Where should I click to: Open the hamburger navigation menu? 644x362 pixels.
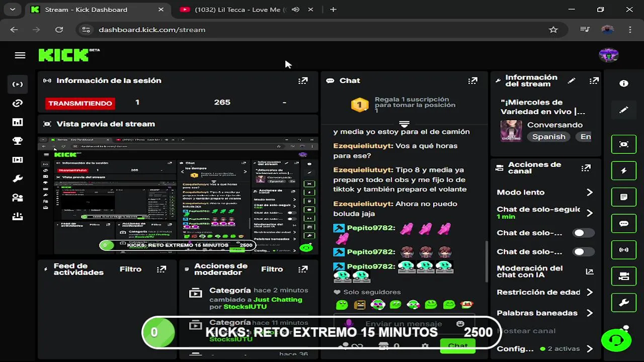click(x=20, y=55)
